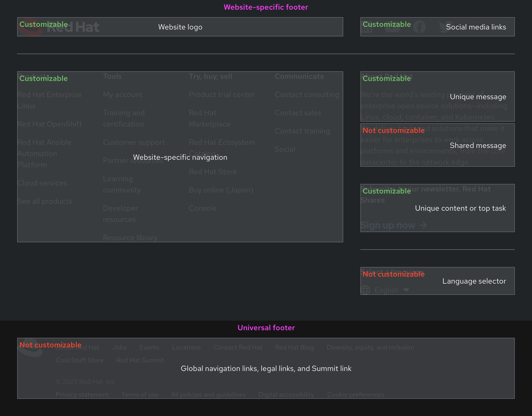
Task: Click the arrow icon after Sign up now
Action: click(x=424, y=225)
